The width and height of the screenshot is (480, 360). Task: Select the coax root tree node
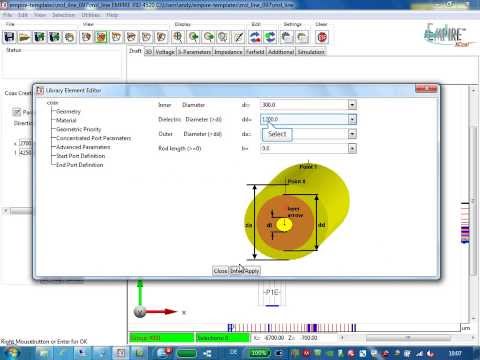pos(53,103)
